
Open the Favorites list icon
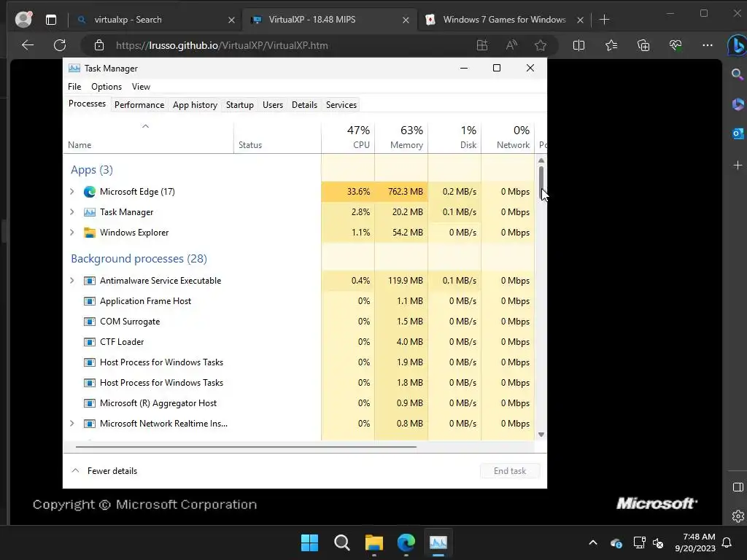[x=611, y=45]
